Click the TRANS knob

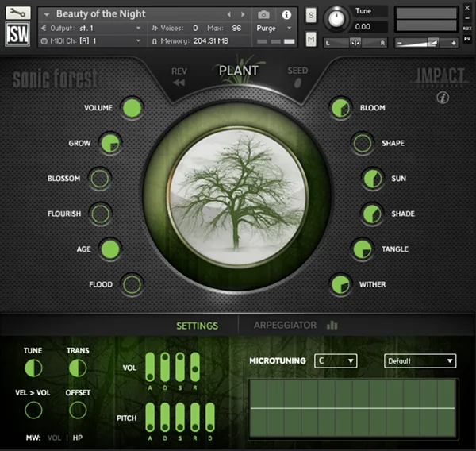tap(78, 368)
